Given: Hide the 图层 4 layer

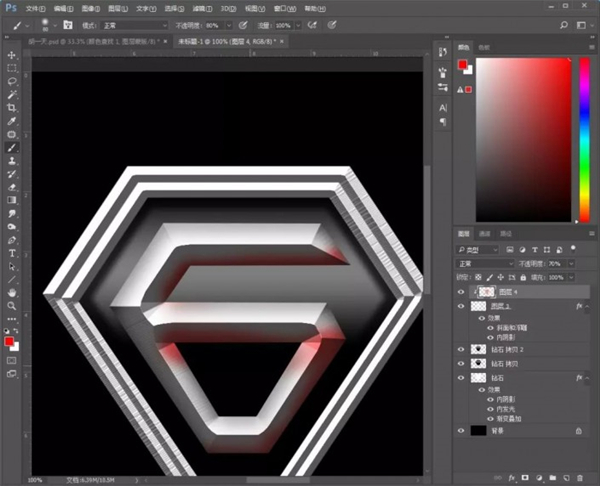Looking at the screenshot, I should click(461, 292).
